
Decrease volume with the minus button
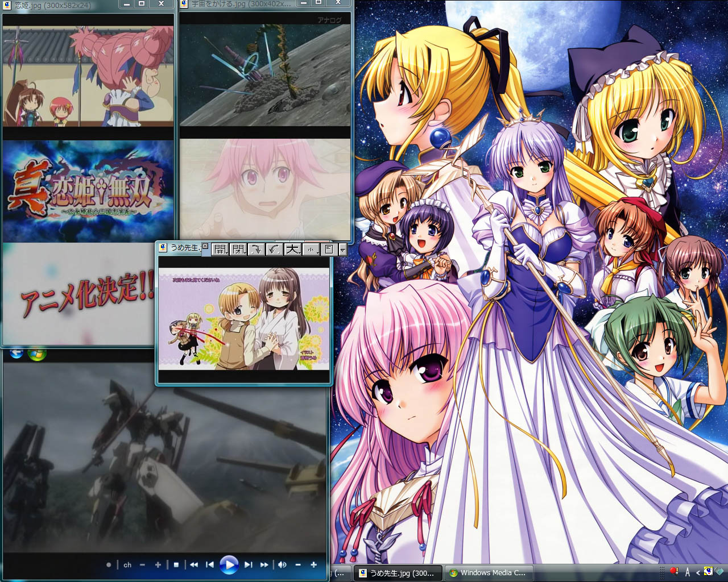pos(297,565)
